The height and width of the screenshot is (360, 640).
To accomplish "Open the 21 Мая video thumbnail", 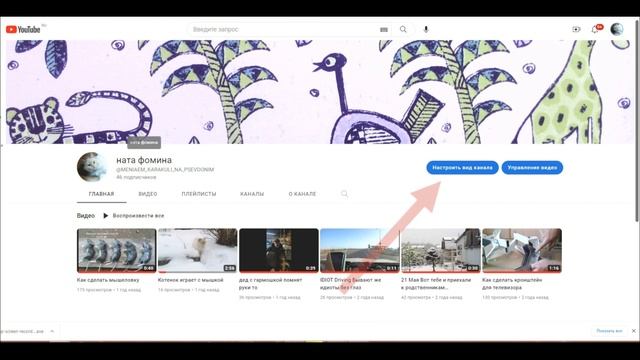I will 441,251.
